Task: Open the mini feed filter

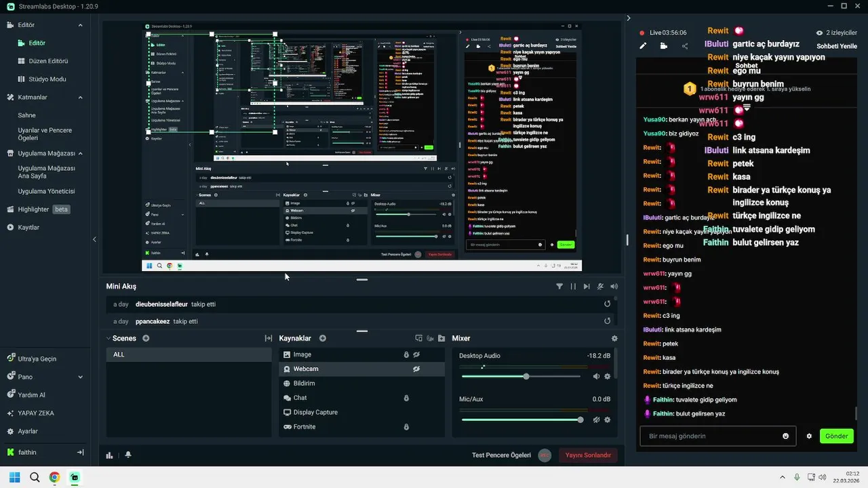Action: coord(559,287)
